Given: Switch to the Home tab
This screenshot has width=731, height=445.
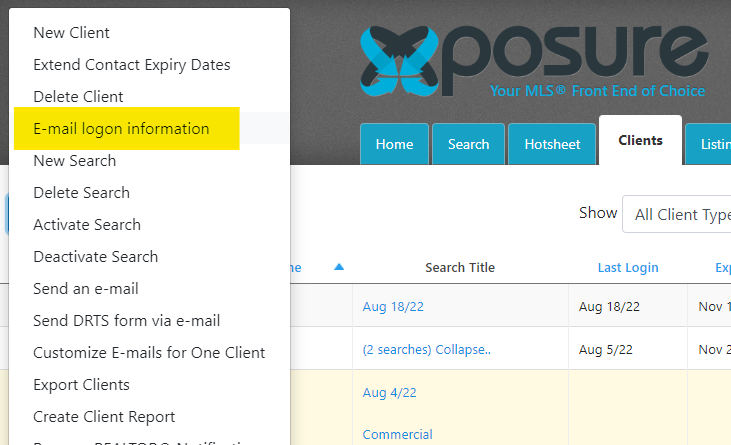Looking at the screenshot, I should (394, 144).
